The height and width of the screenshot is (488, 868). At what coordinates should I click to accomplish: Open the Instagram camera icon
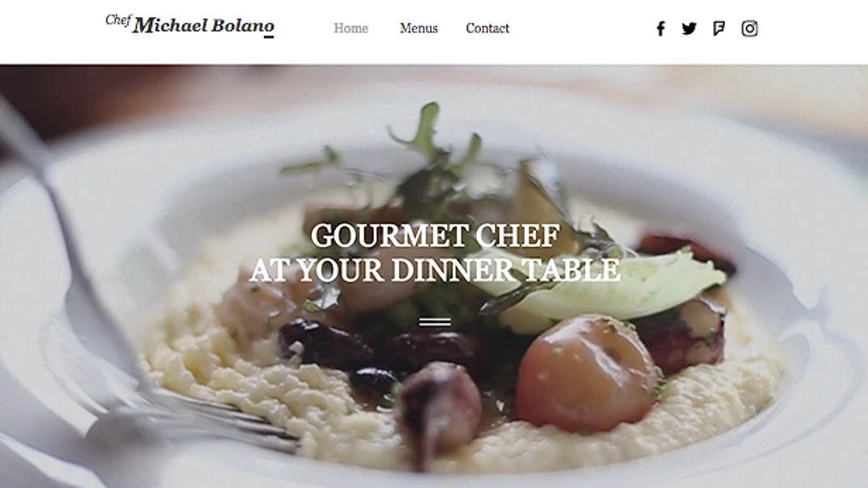coord(750,29)
